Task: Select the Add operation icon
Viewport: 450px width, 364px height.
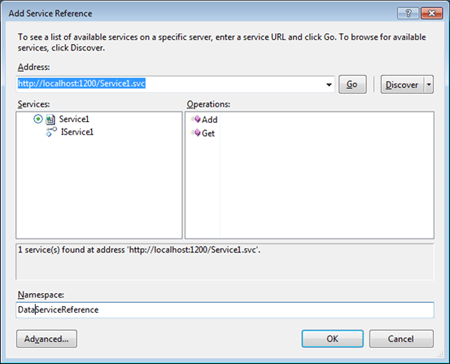Action: pyautogui.click(x=196, y=119)
